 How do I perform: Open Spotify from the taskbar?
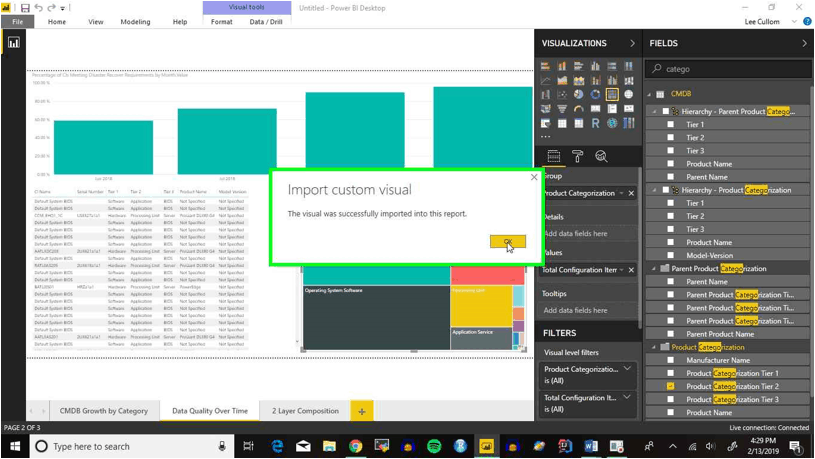[434, 446]
